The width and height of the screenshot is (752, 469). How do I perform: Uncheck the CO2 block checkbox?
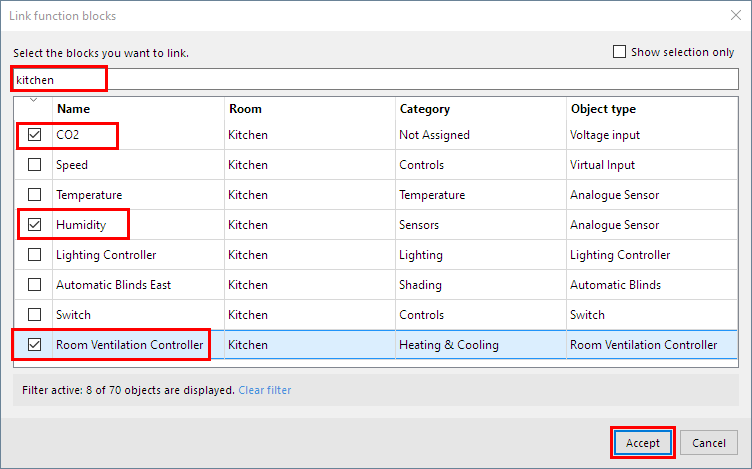tap(35, 135)
